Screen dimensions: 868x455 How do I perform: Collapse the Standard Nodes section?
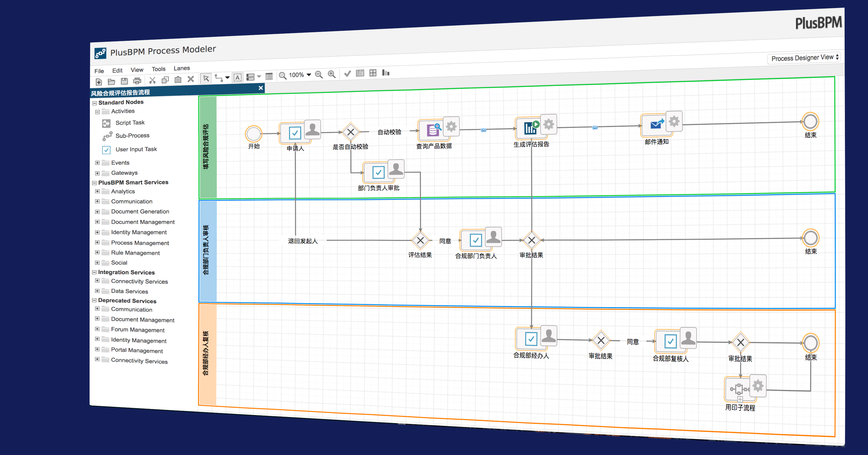click(95, 103)
